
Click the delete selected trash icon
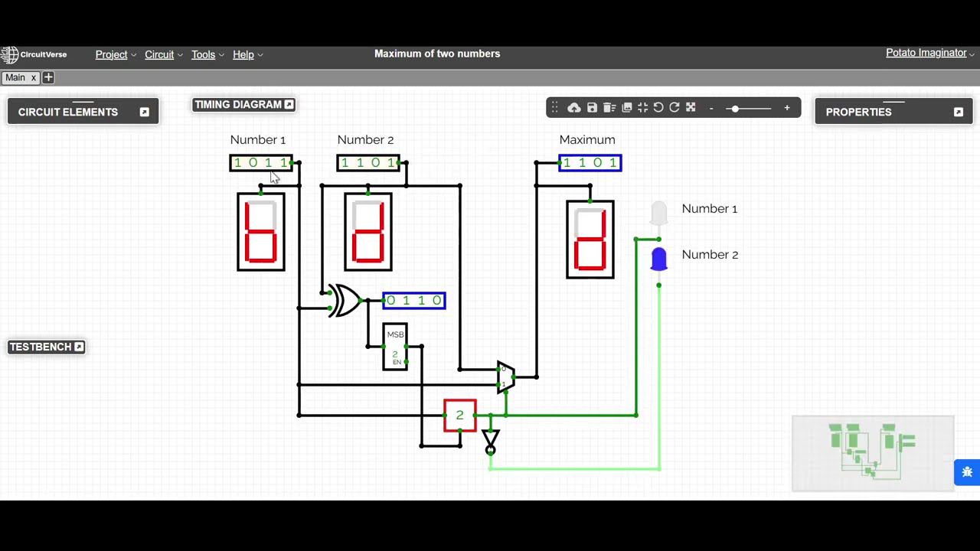pyautogui.click(x=609, y=108)
